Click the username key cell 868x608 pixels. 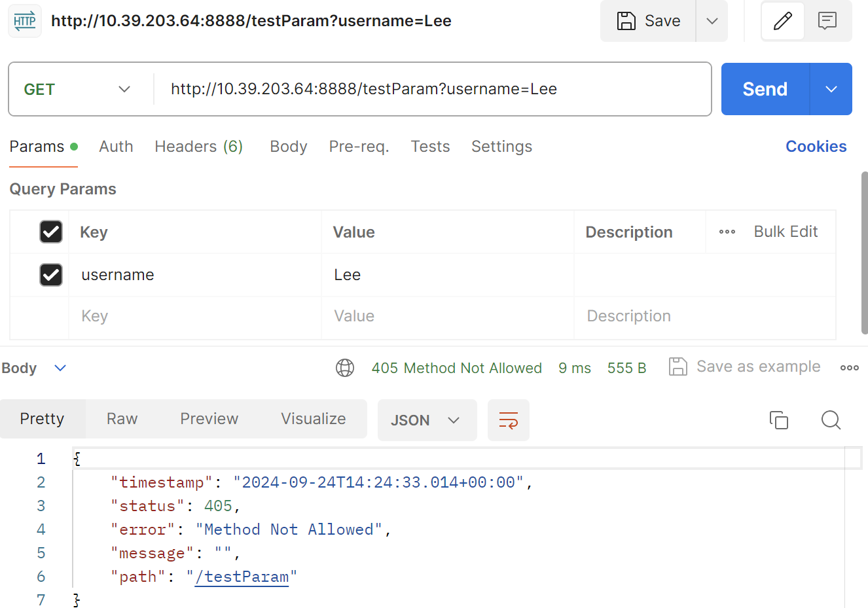tap(195, 275)
